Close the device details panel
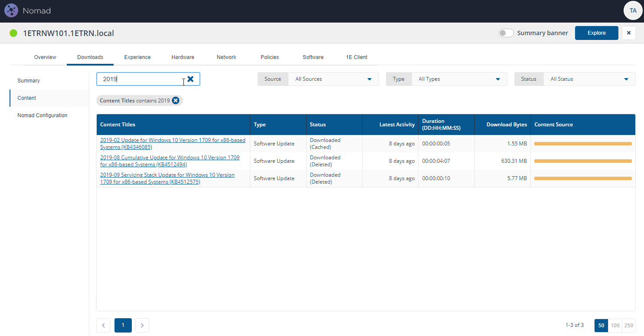Viewport: 644px width, 336px height. coord(629,33)
